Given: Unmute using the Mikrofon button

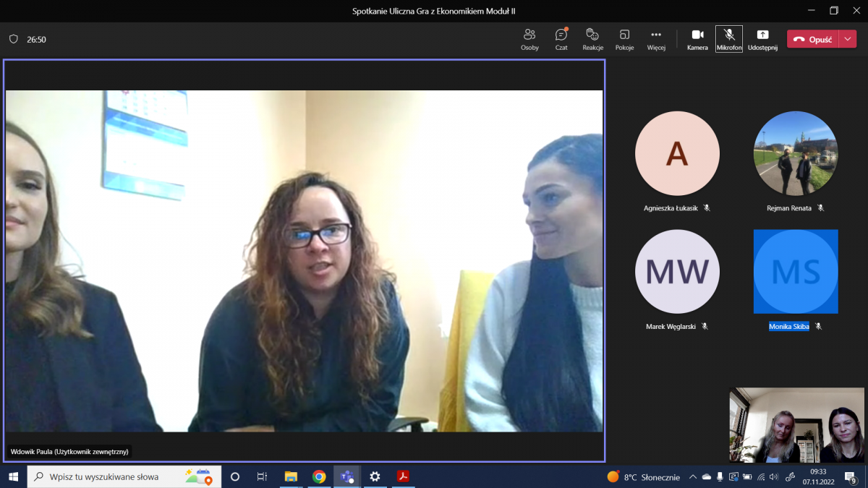Looking at the screenshot, I should point(729,39).
